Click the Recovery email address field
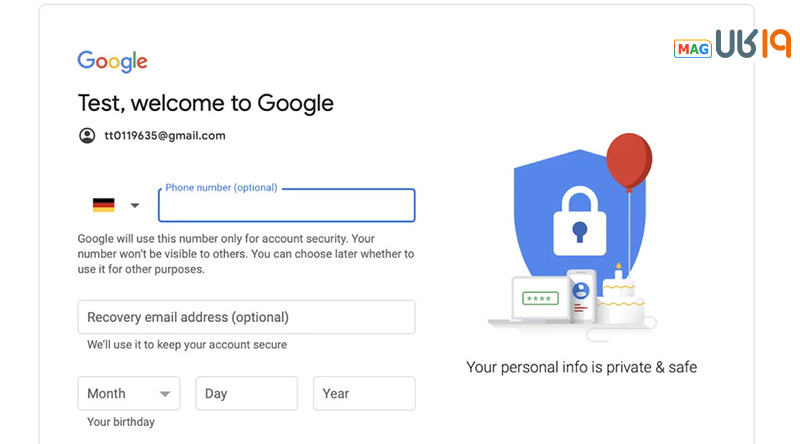The height and width of the screenshot is (444, 800). tap(246, 317)
